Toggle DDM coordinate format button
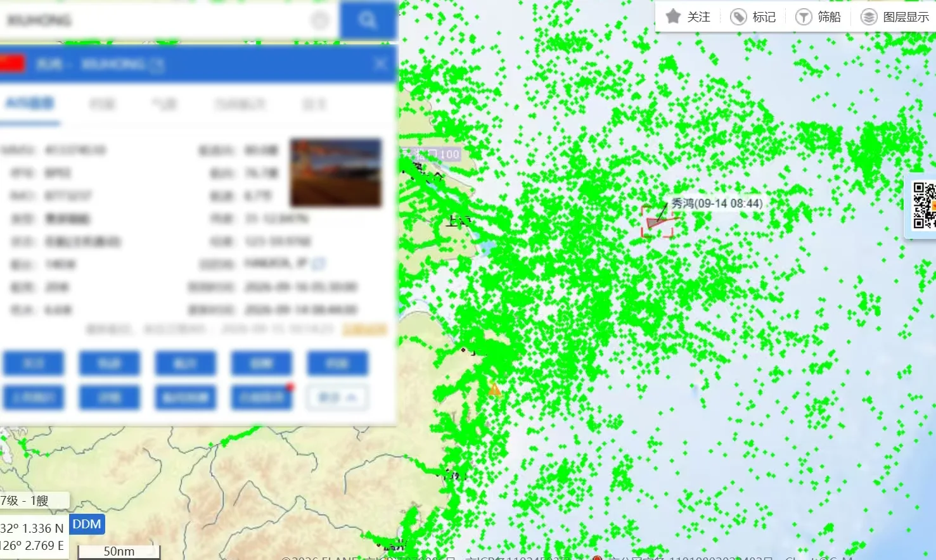Viewport: 936px width, 560px height. [x=87, y=525]
